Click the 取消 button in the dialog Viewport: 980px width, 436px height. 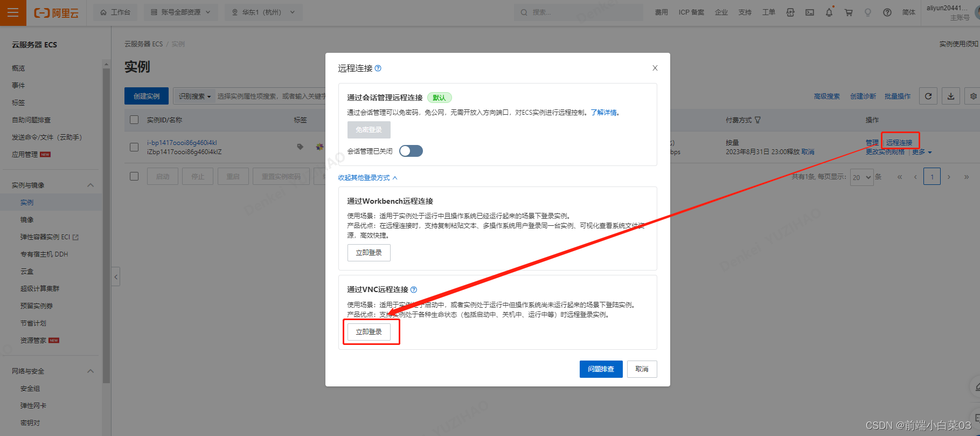pos(642,369)
